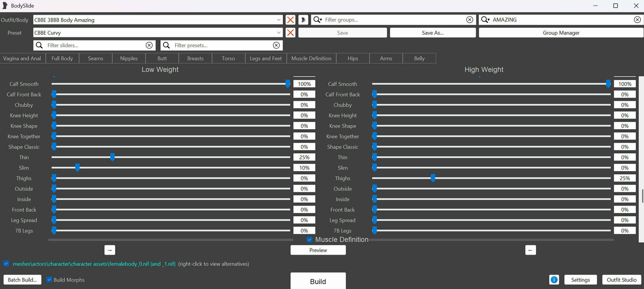
Task: Open the Settings dialog
Action: coord(580,280)
